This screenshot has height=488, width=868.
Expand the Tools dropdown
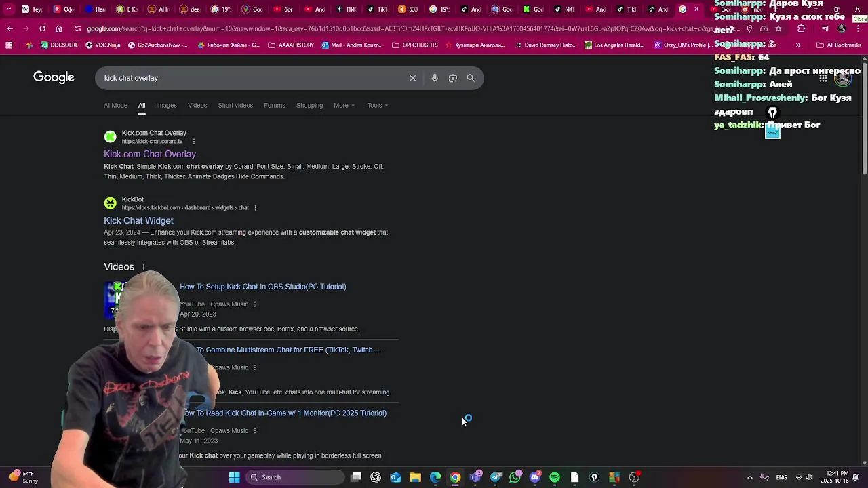[378, 105]
